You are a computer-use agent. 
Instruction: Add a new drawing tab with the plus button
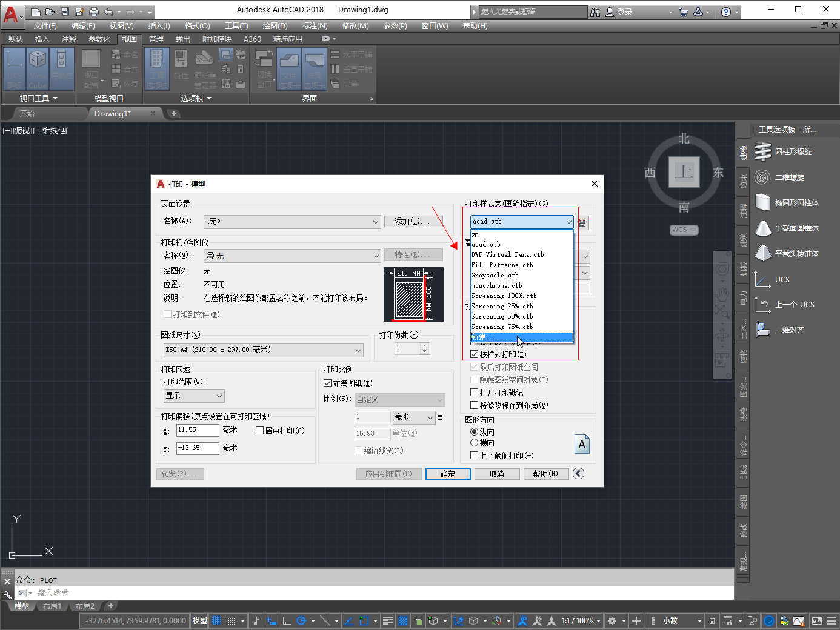pos(174,113)
